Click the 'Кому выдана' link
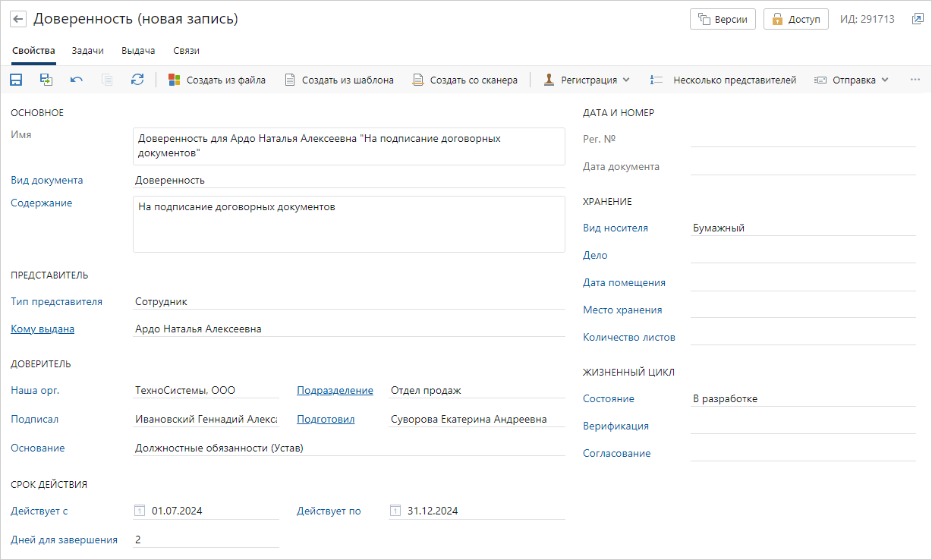The image size is (932, 560). point(43,329)
